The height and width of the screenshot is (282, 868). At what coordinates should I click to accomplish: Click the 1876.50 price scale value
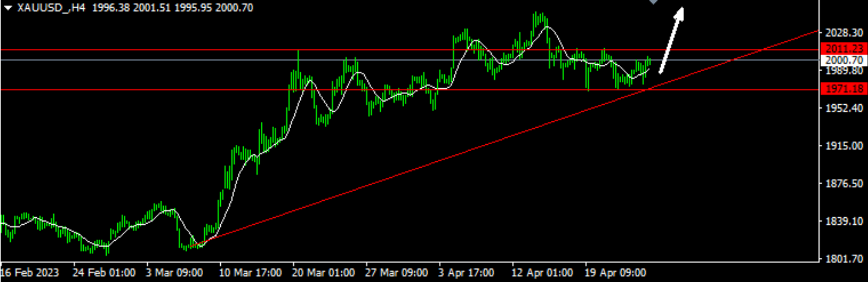(843, 184)
